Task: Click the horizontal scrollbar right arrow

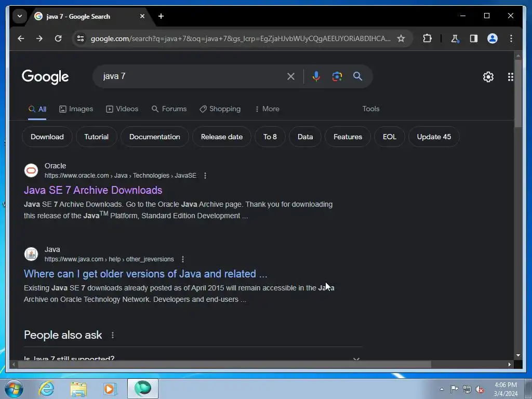Action: (509, 364)
